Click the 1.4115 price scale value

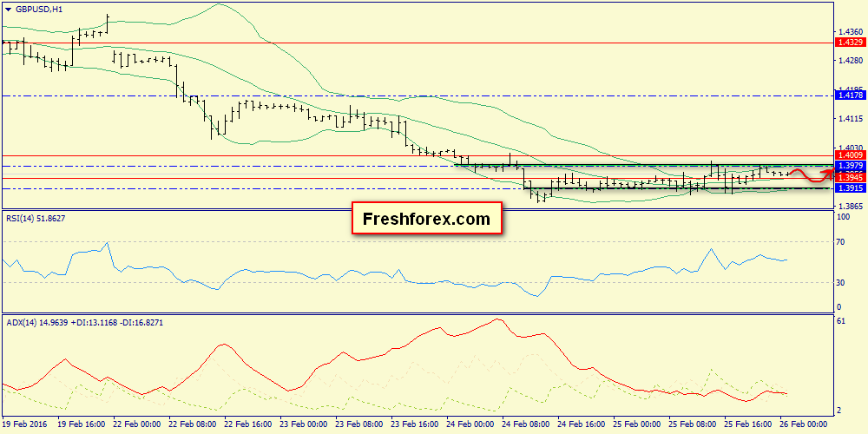pos(850,118)
